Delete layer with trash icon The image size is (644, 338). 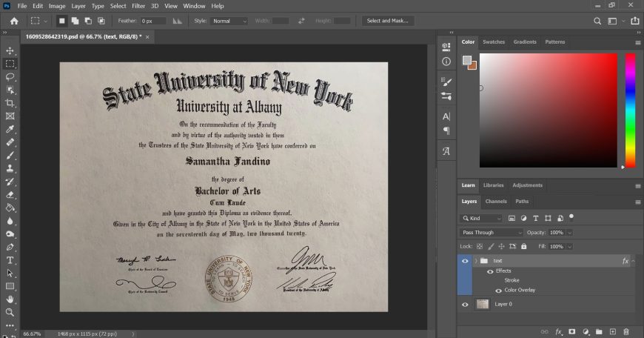626,331
